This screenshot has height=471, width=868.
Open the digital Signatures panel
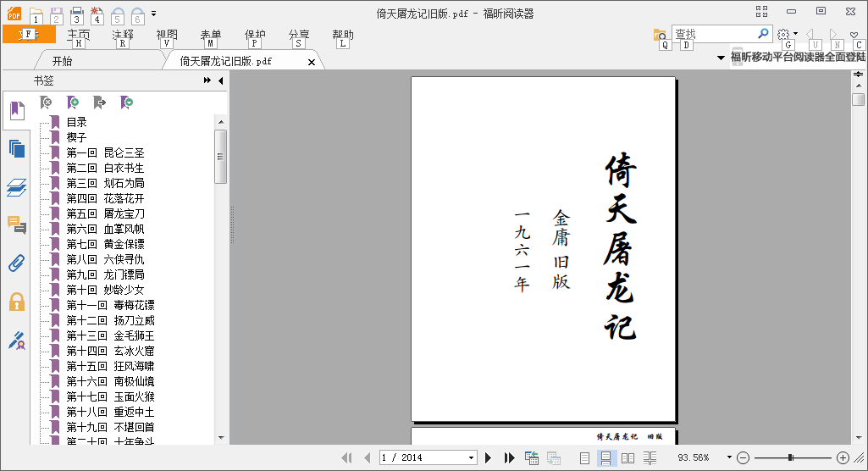click(17, 341)
